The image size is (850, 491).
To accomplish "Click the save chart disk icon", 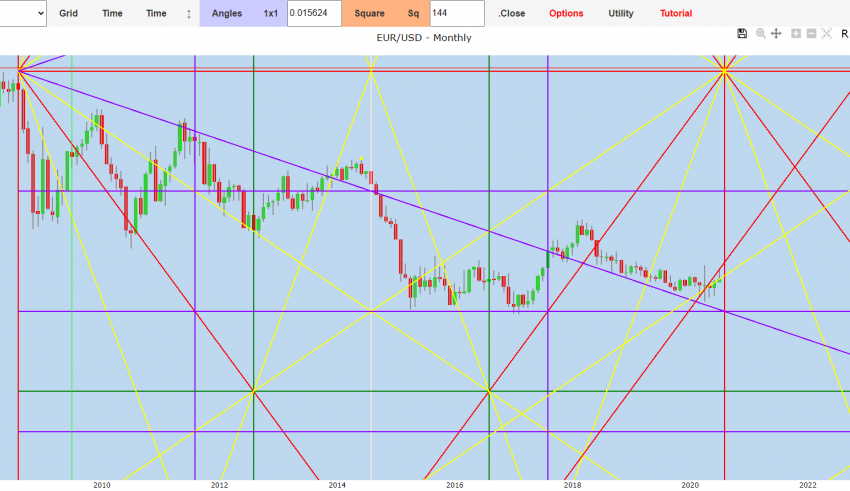I will click(741, 33).
